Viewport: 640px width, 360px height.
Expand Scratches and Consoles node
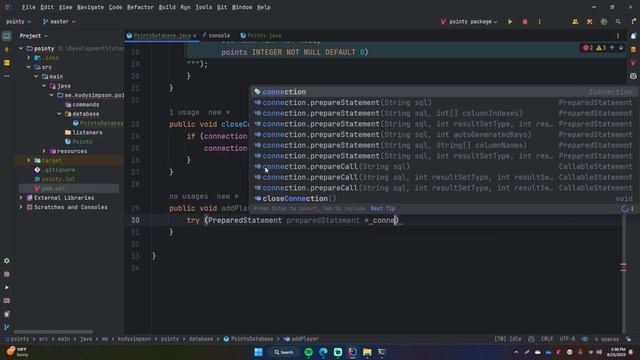click(21, 207)
